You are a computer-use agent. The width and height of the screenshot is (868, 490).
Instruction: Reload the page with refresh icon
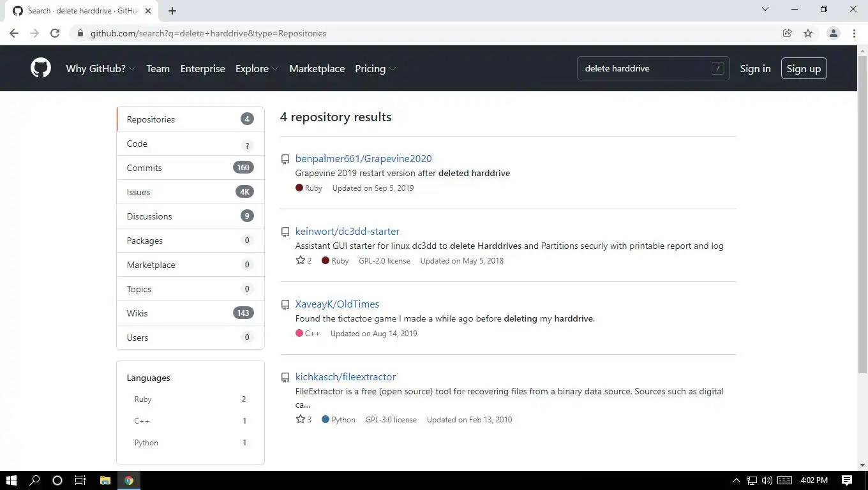55,33
